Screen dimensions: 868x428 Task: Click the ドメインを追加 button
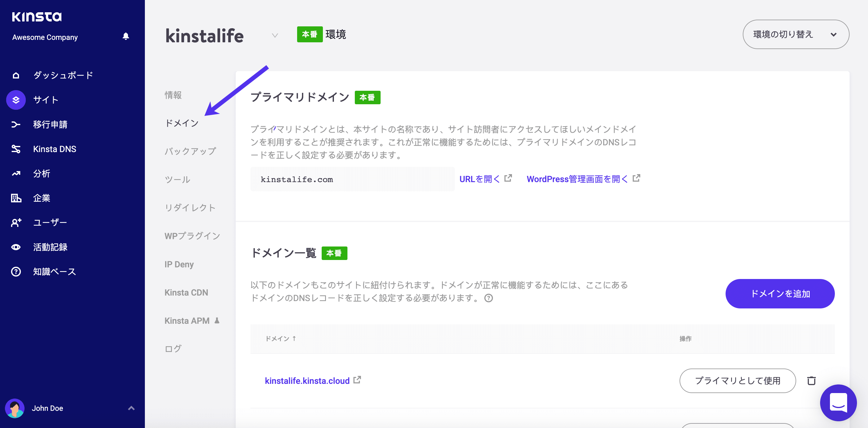[x=780, y=294]
